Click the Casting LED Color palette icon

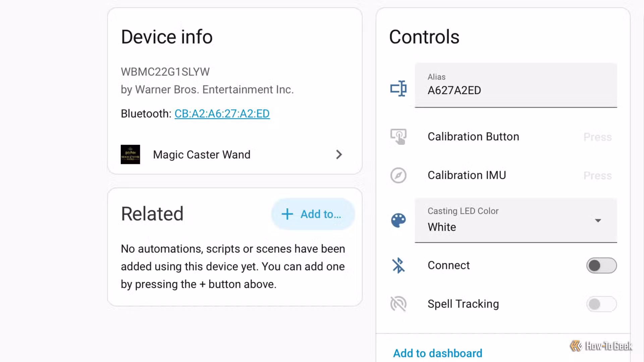coord(398,221)
